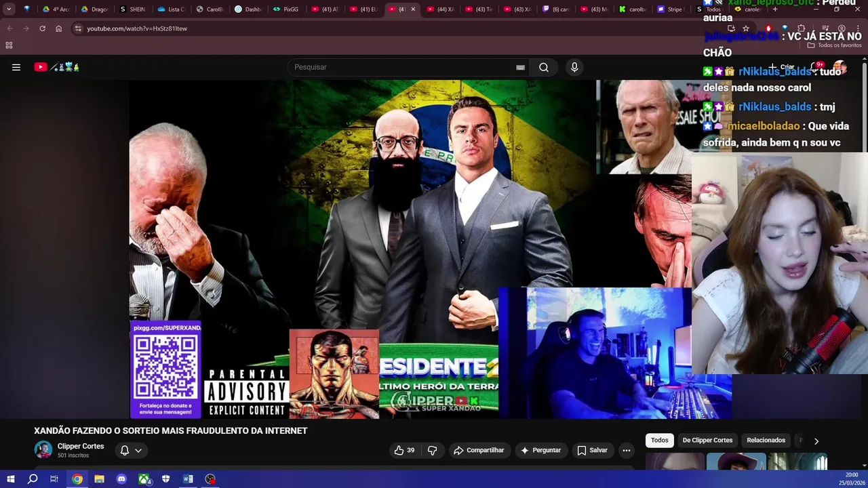
Task: Close the active YouTube tab
Action: 413,9
